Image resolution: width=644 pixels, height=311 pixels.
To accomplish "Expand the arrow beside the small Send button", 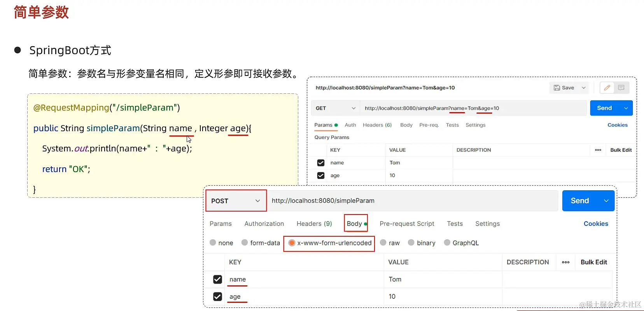I will pyautogui.click(x=626, y=108).
